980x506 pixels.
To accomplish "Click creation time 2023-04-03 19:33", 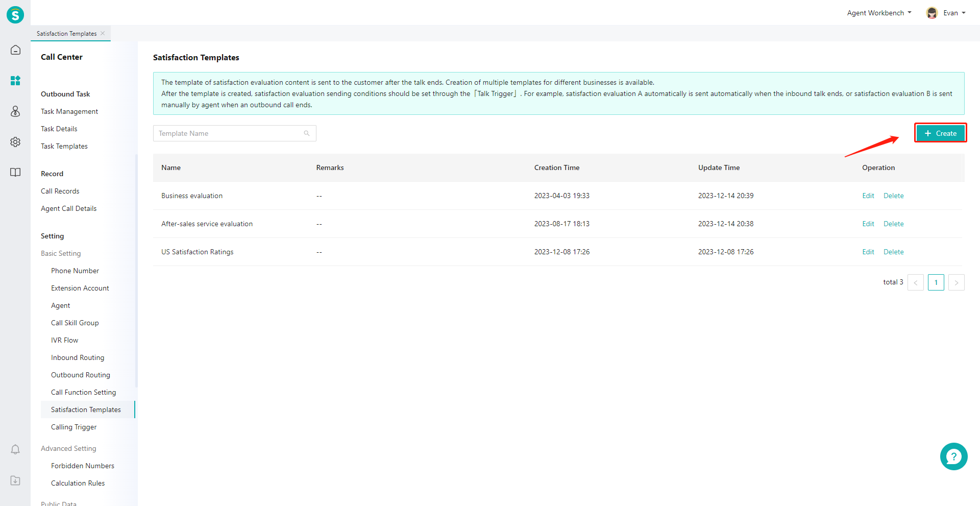I will (562, 196).
